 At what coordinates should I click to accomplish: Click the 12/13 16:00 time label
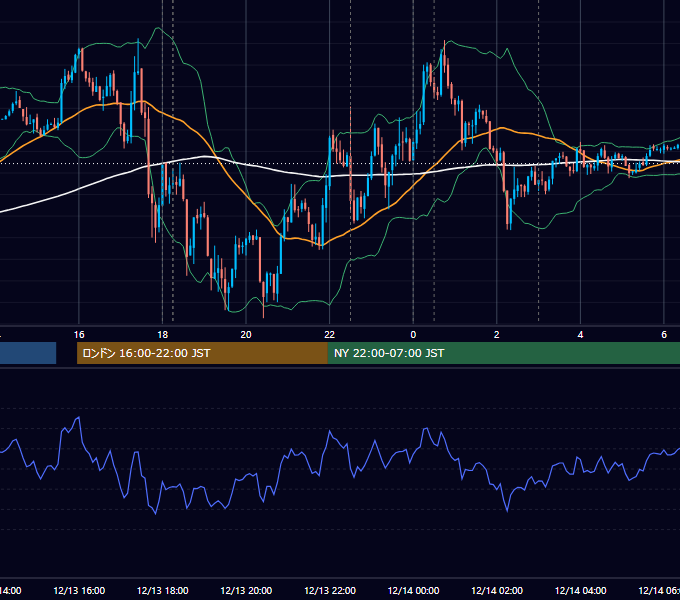79,590
